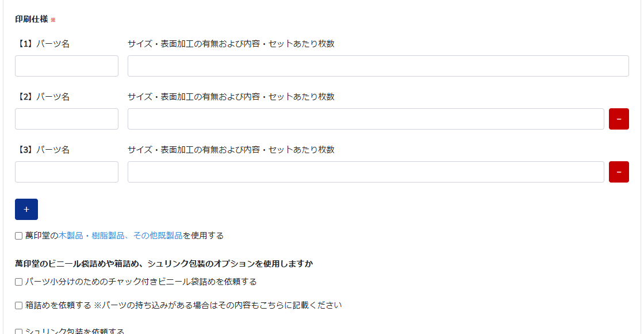The width and height of the screenshot is (644, 334).
Task: Open the 木製品・樹脂製品、その他既製品 link
Action: (x=120, y=236)
